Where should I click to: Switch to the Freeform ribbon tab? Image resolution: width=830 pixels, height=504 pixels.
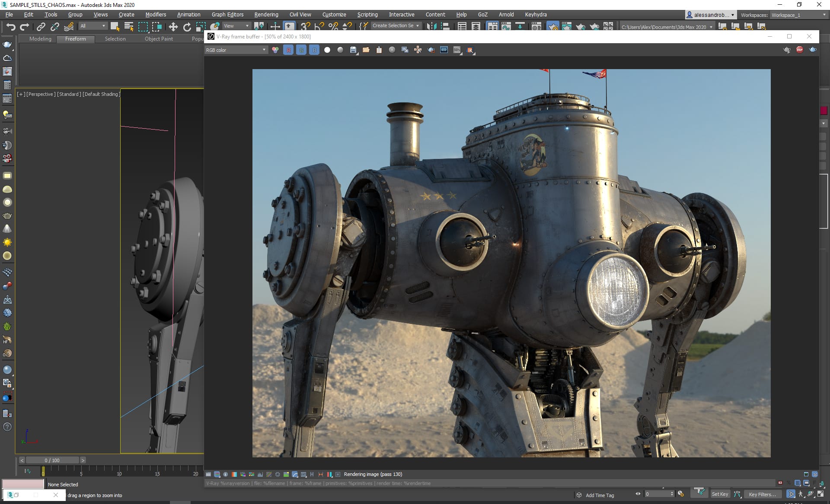pyautogui.click(x=75, y=39)
